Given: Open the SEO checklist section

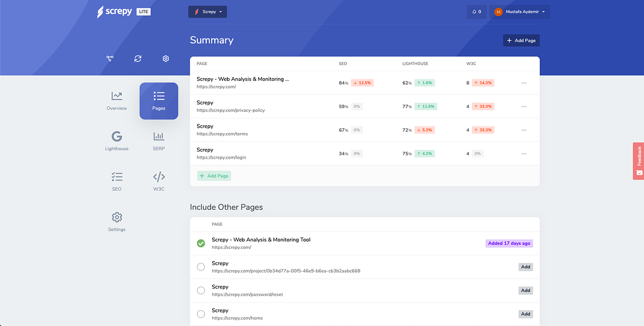Looking at the screenshot, I should [117, 181].
